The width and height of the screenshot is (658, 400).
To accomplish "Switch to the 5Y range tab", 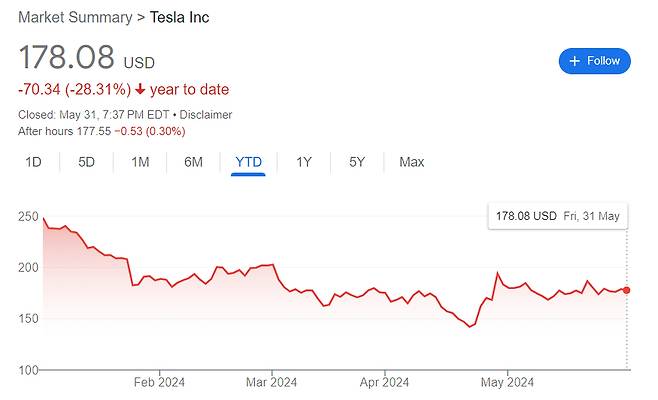I will pyautogui.click(x=357, y=162).
